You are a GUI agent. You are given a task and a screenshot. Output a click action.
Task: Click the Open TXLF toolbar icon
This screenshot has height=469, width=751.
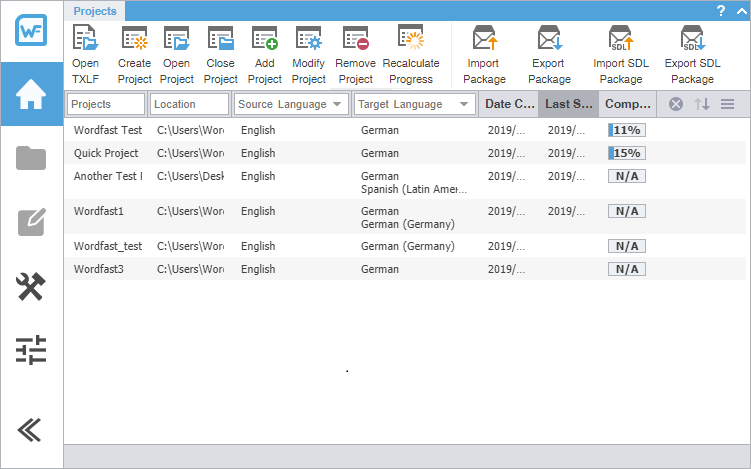85,40
